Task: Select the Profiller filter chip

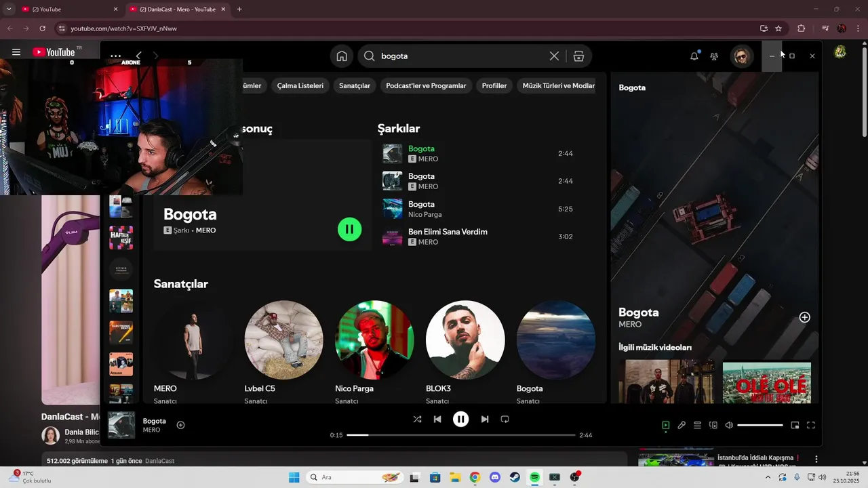Action: (x=494, y=86)
